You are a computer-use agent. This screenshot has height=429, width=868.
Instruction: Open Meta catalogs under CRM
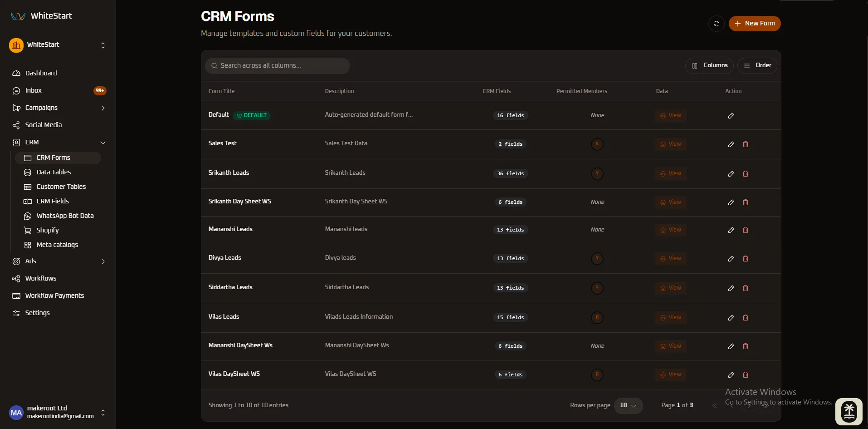tap(58, 245)
